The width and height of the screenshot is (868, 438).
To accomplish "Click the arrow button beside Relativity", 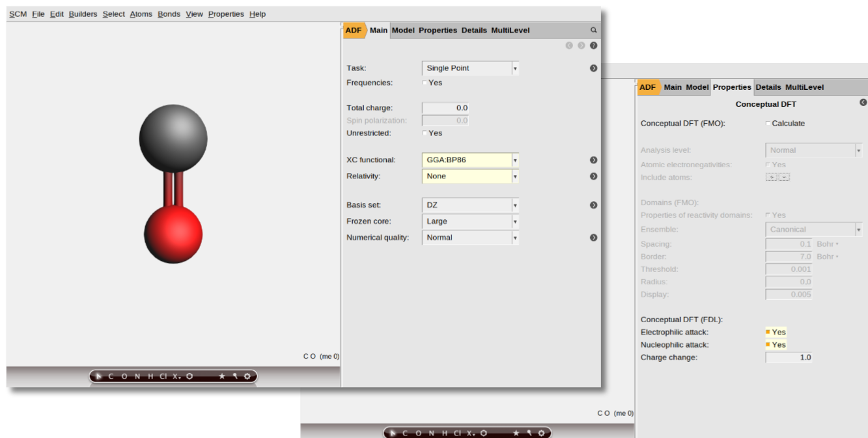I will 593,176.
